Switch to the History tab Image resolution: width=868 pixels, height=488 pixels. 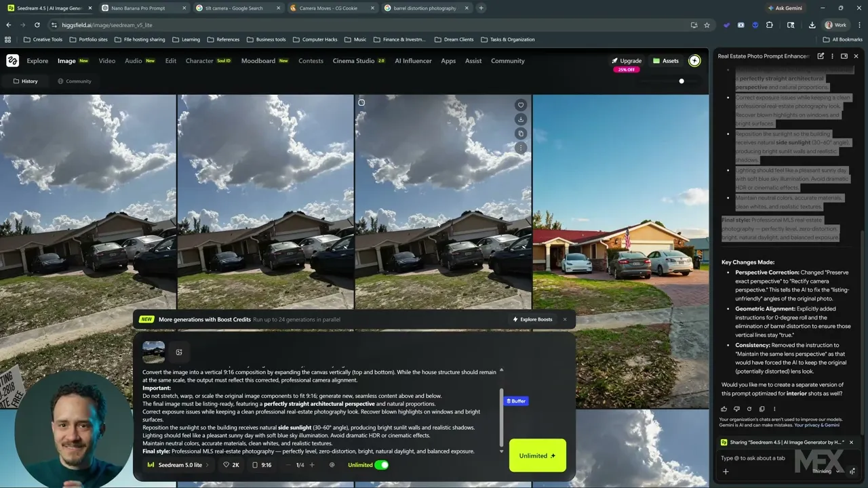[25, 81]
